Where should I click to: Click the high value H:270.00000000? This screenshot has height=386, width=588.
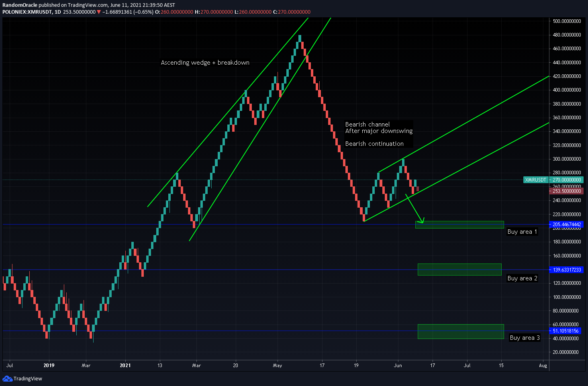pyautogui.click(x=214, y=12)
